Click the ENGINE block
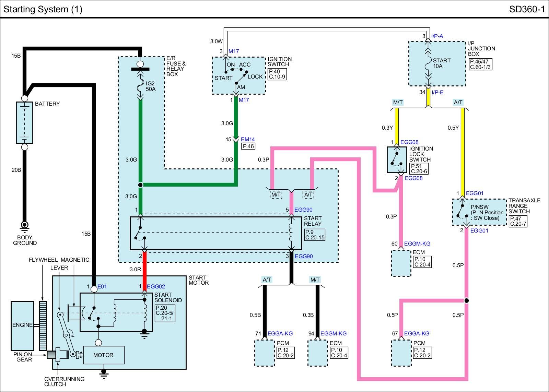Viewport: 549px width, 392px height. tap(22, 325)
